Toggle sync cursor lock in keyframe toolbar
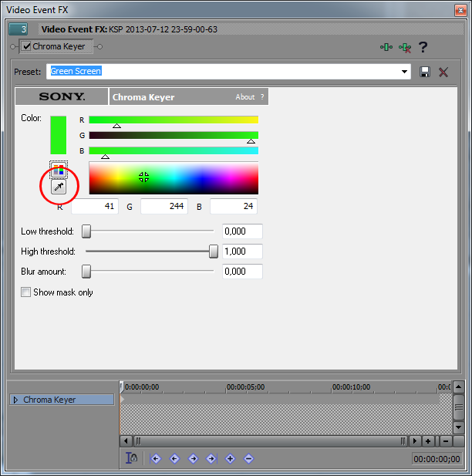Image resolution: width=472 pixels, height=476 pixels. [133, 458]
